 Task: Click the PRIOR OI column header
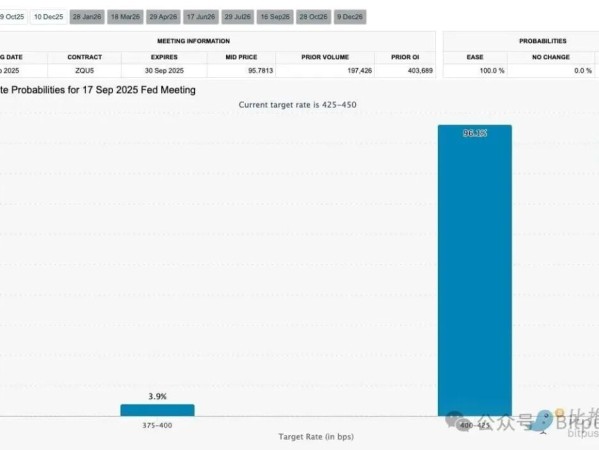[405, 57]
